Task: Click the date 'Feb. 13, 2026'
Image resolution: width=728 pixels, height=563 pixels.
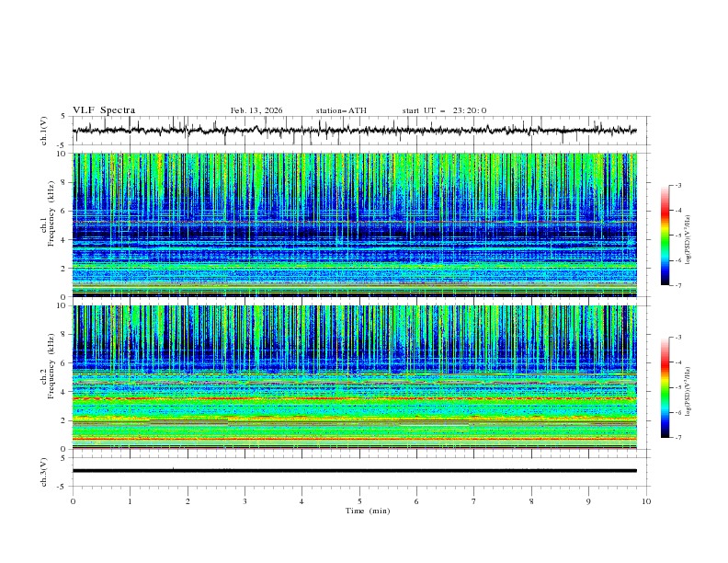Action: [256, 110]
